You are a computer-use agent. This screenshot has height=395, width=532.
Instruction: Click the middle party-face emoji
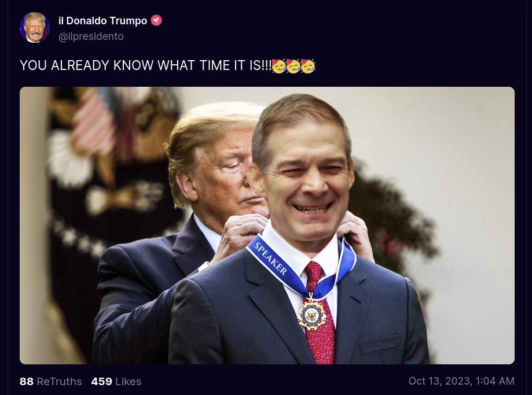tap(293, 66)
